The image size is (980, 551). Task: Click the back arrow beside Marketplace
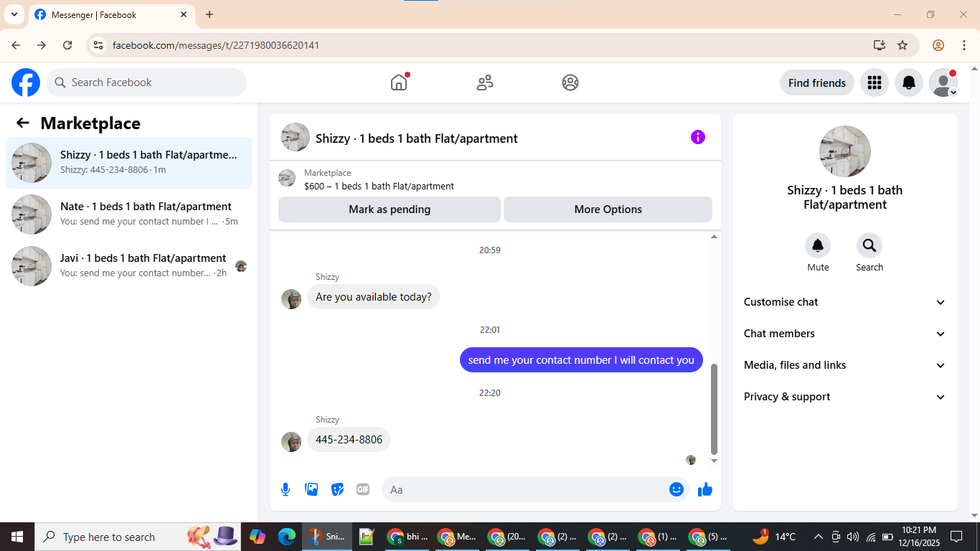23,123
